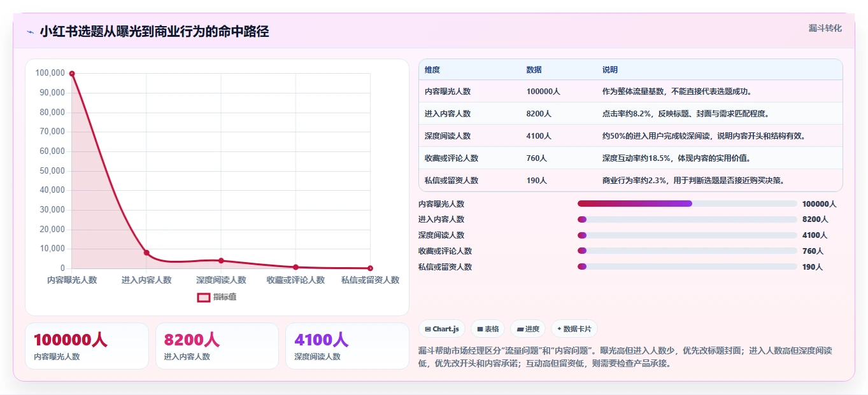Click the 进度 tag chip
The width and height of the screenshot is (868, 395).
click(x=528, y=329)
